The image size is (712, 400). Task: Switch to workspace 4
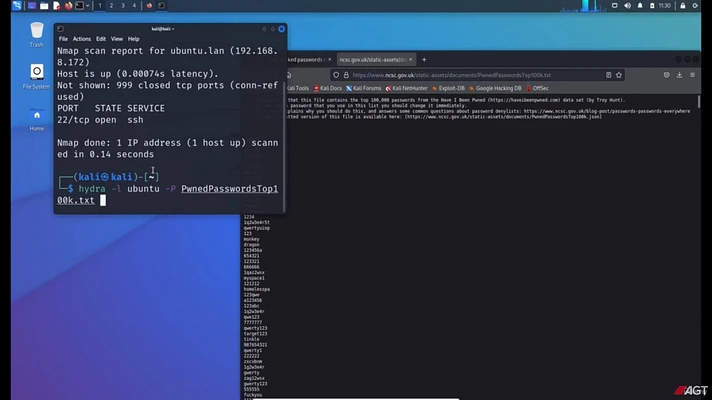click(x=134, y=5)
